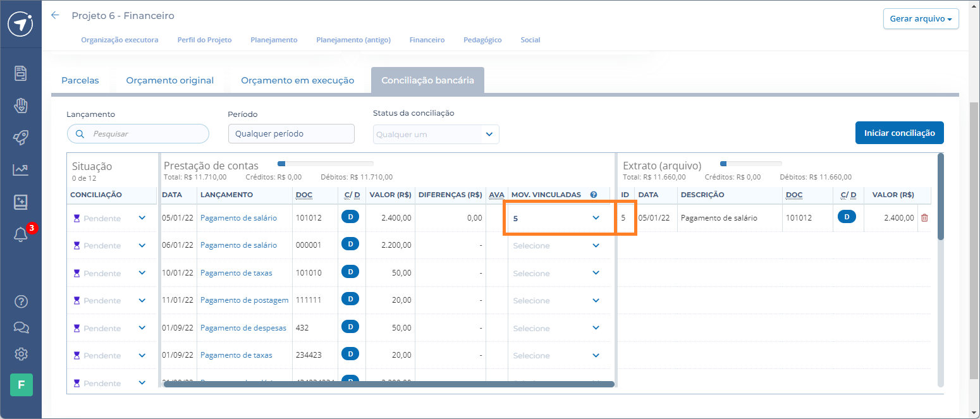Click the D badge for doc 000001

[350, 245]
